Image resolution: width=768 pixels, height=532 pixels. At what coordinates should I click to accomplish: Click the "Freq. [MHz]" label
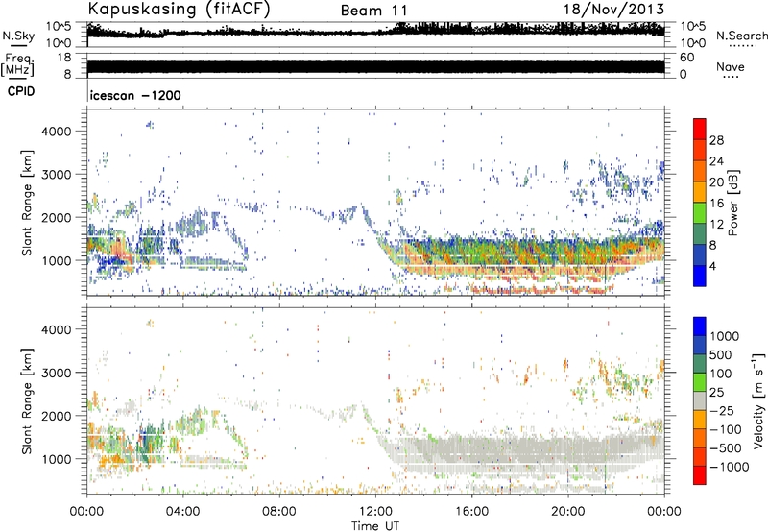point(17,65)
